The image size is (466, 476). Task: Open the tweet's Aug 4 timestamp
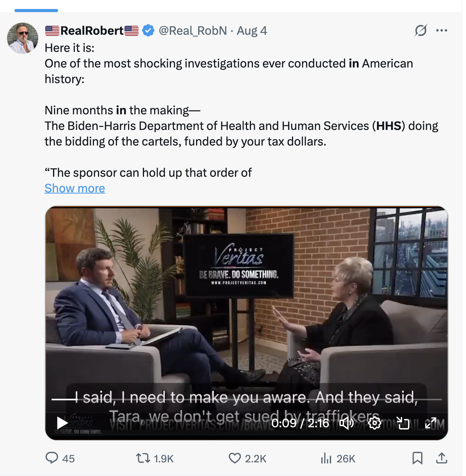pyautogui.click(x=252, y=31)
